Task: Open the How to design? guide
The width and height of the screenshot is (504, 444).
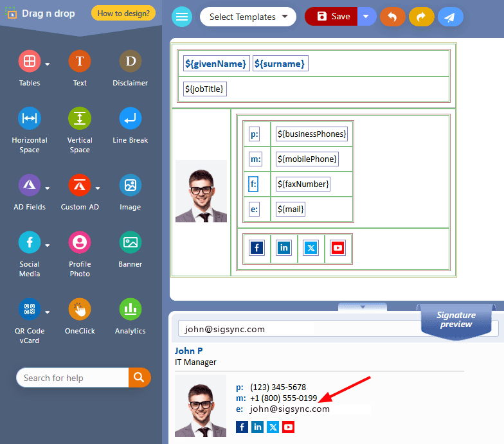Action: (x=123, y=13)
